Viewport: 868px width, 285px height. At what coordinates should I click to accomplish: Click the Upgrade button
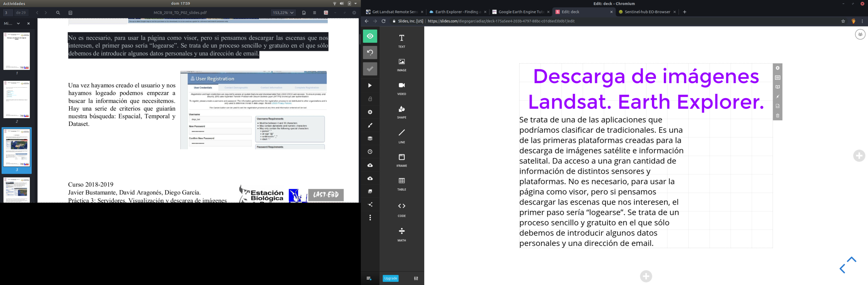pyautogui.click(x=391, y=278)
